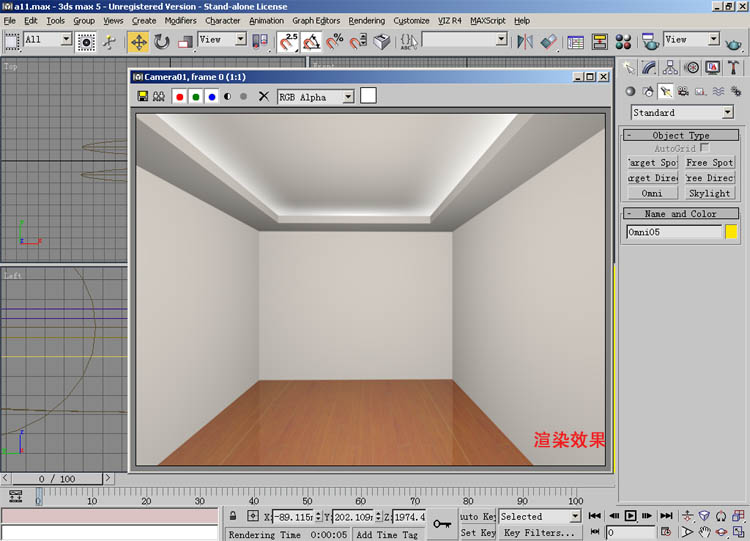
Task: Open the Modifiers menu
Action: [x=180, y=20]
